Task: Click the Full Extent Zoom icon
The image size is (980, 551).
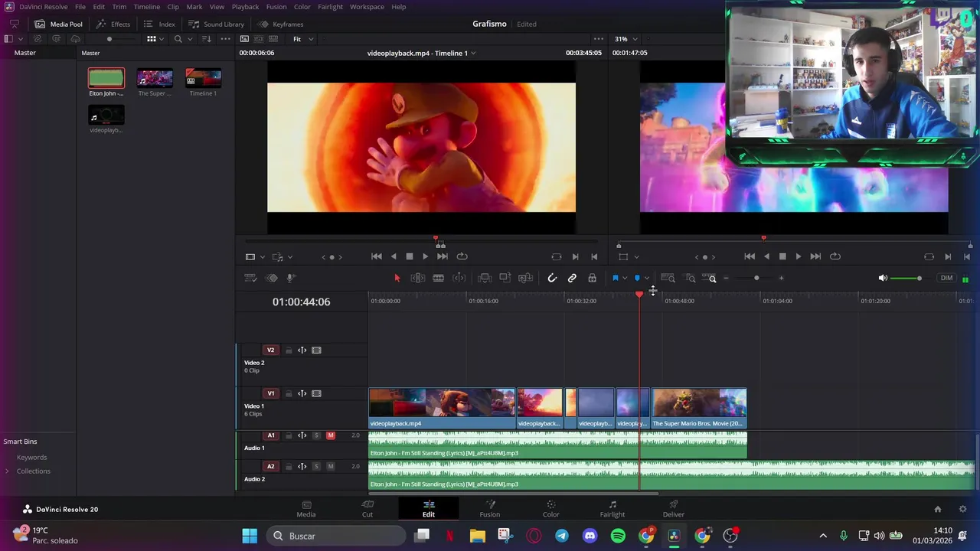Action: click(x=668, y=278)
